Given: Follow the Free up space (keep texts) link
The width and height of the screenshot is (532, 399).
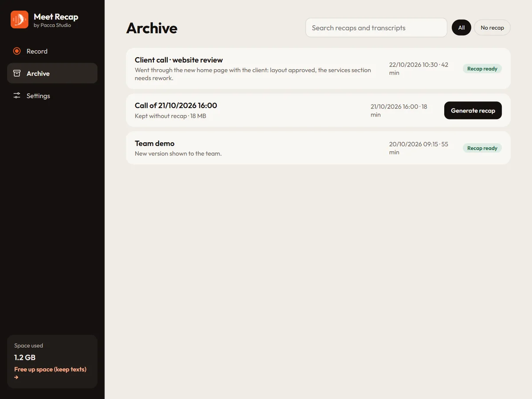Looking at the screenshot, I should coord(50,373).
